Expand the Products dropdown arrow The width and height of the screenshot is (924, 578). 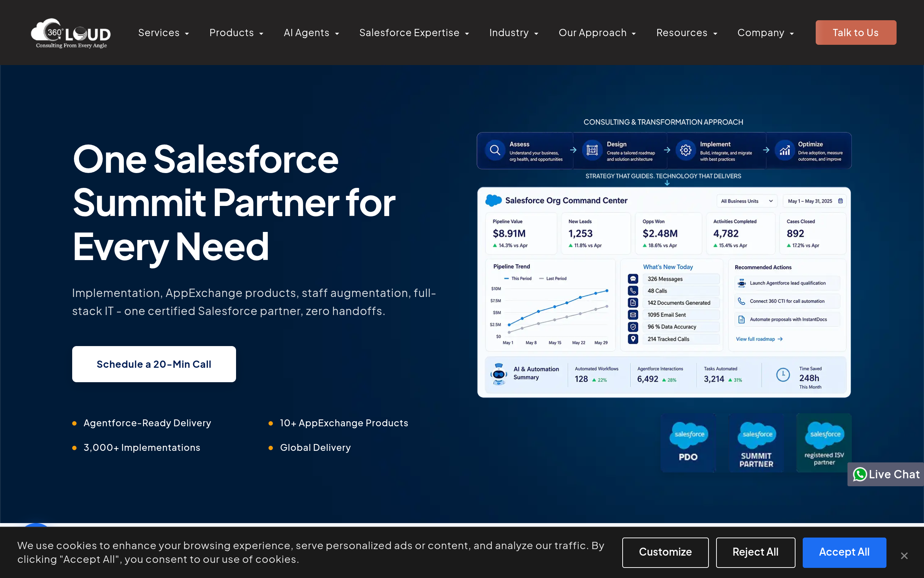(x=261, y=34)
